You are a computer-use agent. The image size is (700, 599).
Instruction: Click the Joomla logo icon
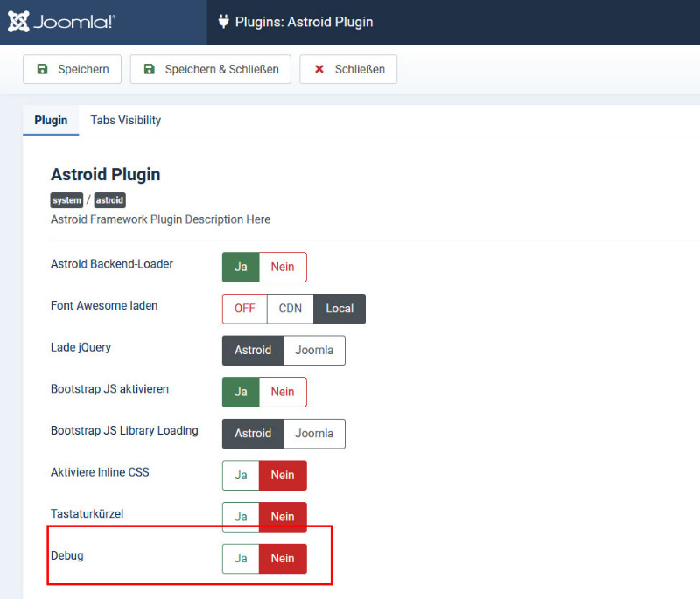pyautogui.click(x=18, y=21)
